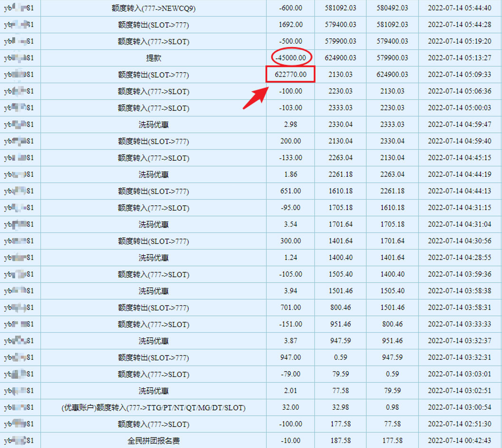Click the timestamp 2022-07-14 05:44:40
502x448 pixels.
(459, 8)
